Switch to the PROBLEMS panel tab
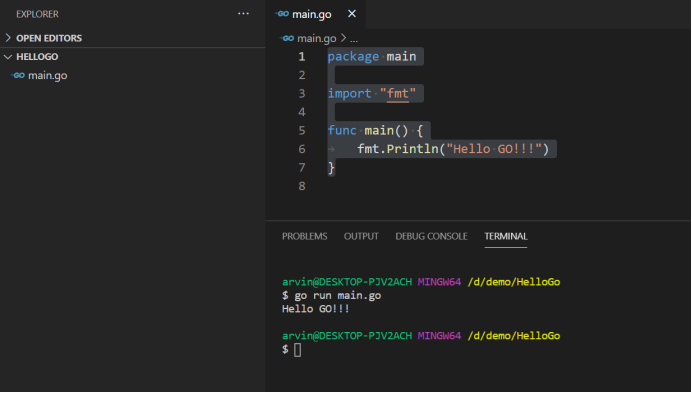Screen dimensions: 692x393 pyautogui.click(x=305, y=236)
